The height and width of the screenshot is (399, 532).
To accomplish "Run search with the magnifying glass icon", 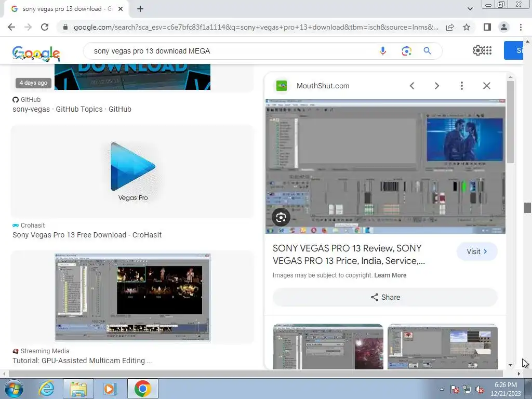I will [x=428, y=51].
